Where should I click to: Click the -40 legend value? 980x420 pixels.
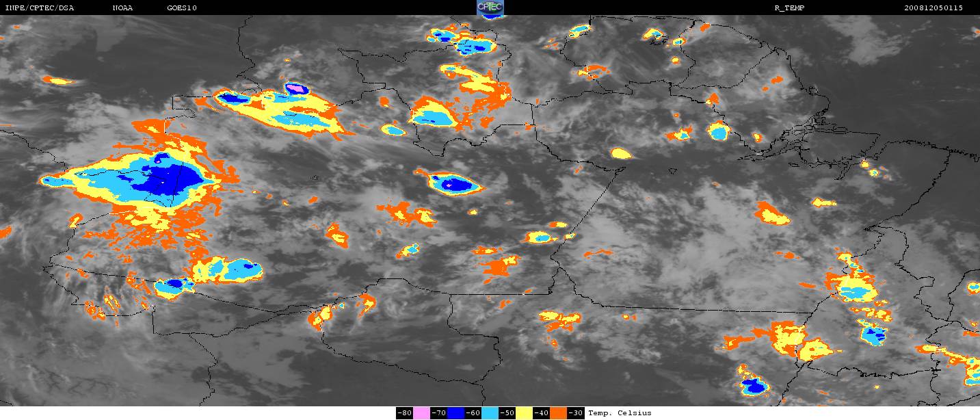(x=542, y=413)
